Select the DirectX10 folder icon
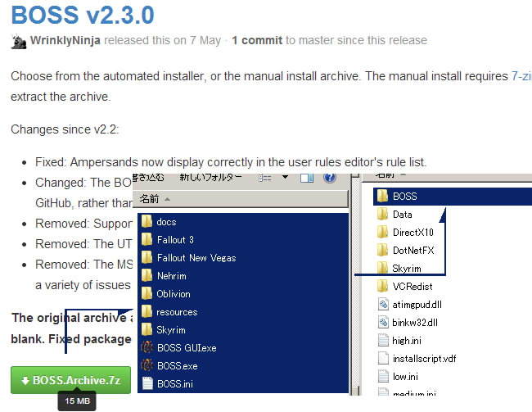Image resolution: width=532 pixels, height=412 pixels. click(383, 232)
